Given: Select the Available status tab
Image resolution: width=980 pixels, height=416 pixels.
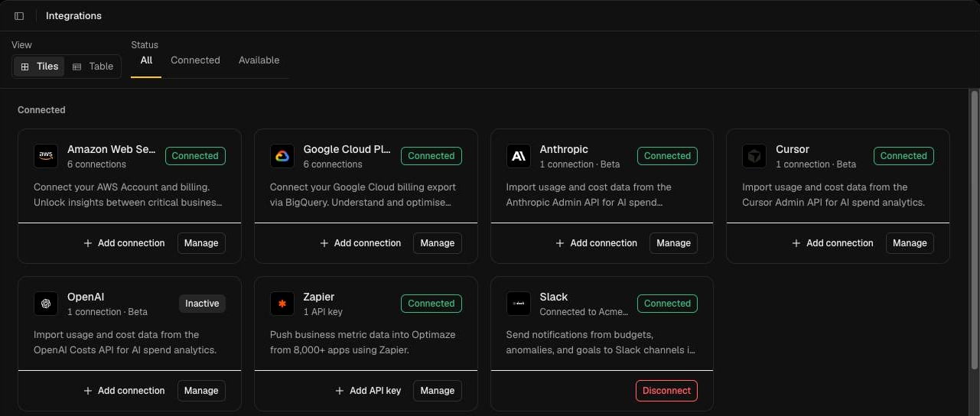Looking at the screenshot, I should click(x=259, y=60).
